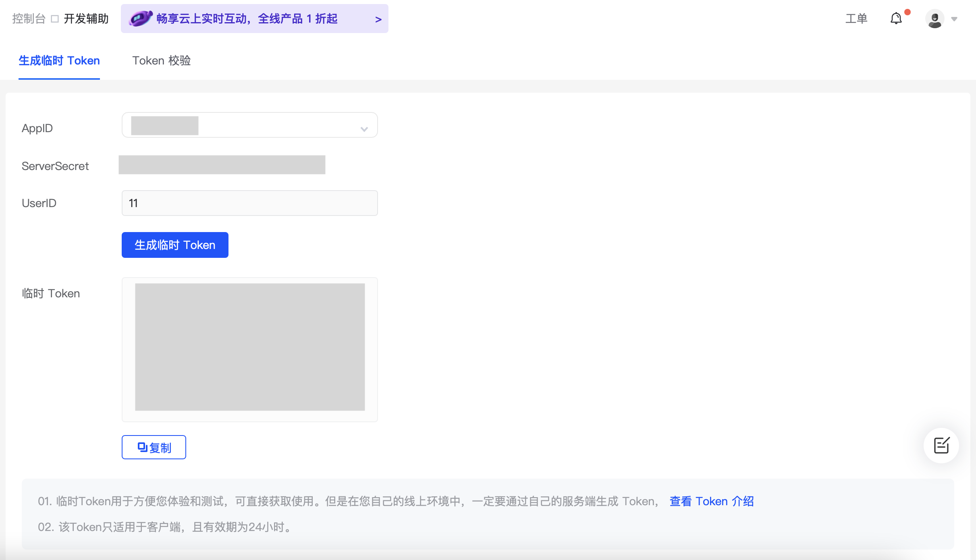Click the robot mascot in promo banner
Viewport: 976px width, 560px height.
coord(141,19)
